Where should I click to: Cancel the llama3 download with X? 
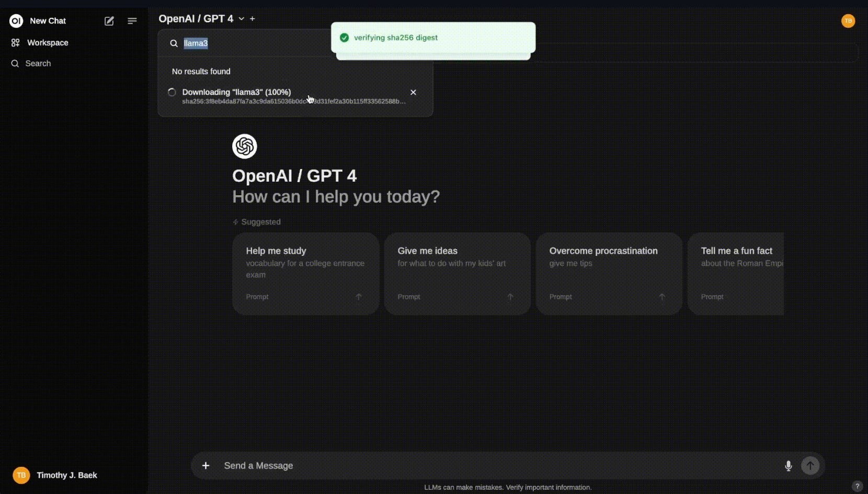click(x=413, y=92)
